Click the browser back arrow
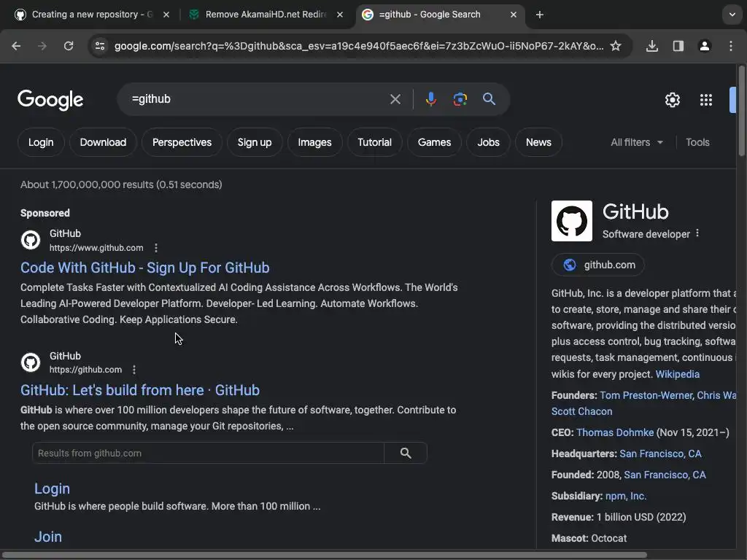This screenshot has width=747, height=560. point(16,46)
